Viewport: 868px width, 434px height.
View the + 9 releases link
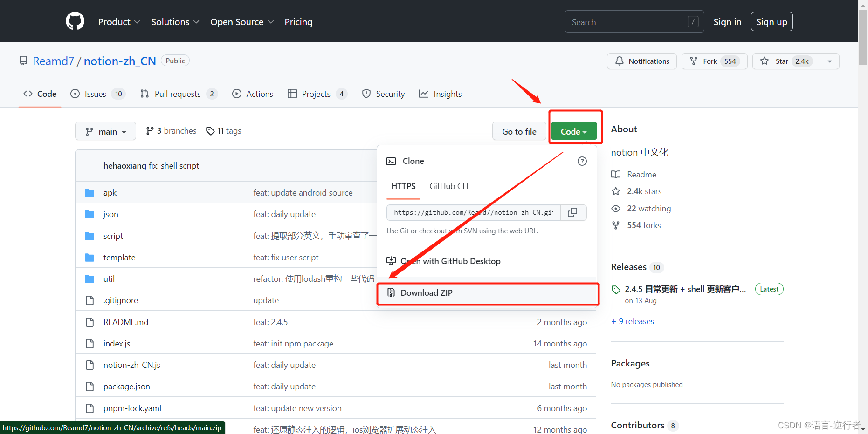[x=633, y=321]
